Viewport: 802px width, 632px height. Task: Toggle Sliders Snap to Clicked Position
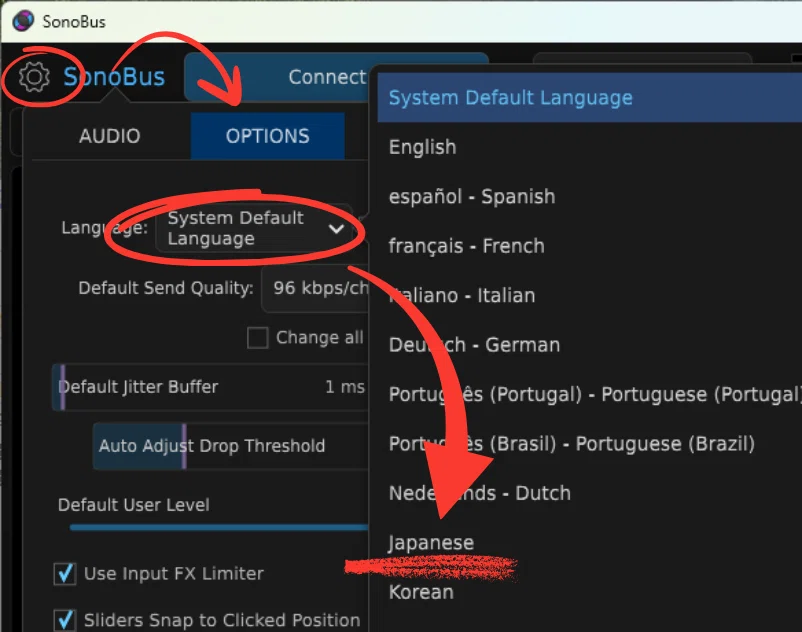point(65,620)
